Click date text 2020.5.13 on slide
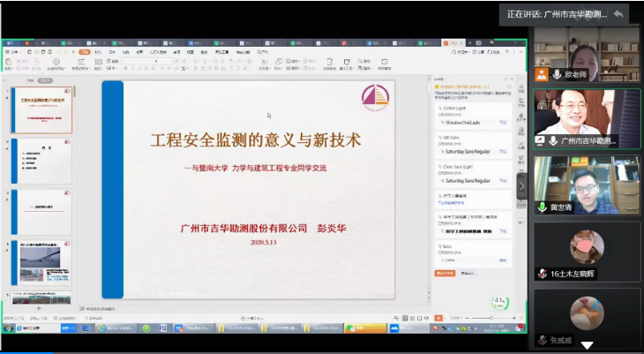This screenshot has height=354, width=644. point(263,243)
